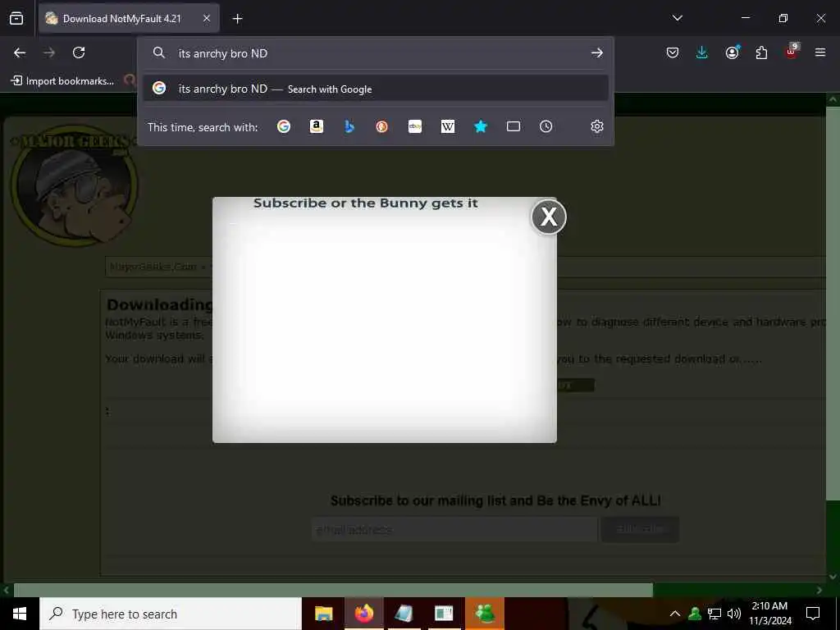Click the Subscribe button beside email field
The height and width of the screenshot is (630, 840).
point(640,529)
